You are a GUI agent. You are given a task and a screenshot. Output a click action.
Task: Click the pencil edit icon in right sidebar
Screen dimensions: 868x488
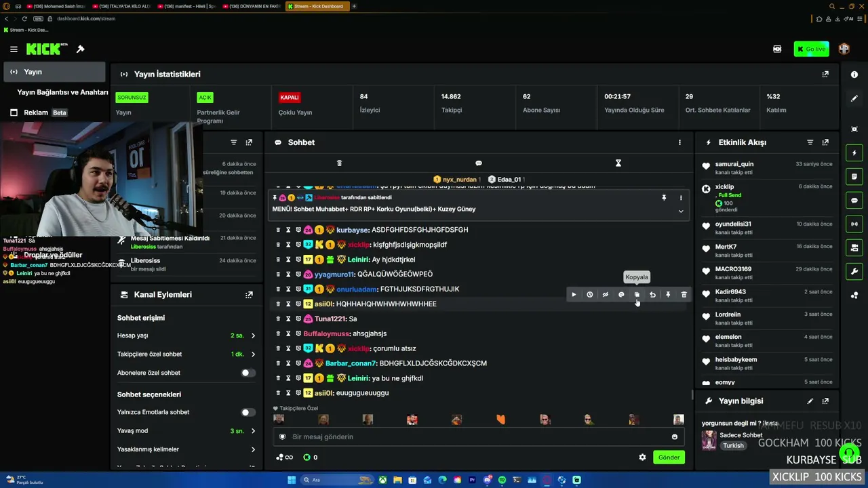(x=854, y=98)
